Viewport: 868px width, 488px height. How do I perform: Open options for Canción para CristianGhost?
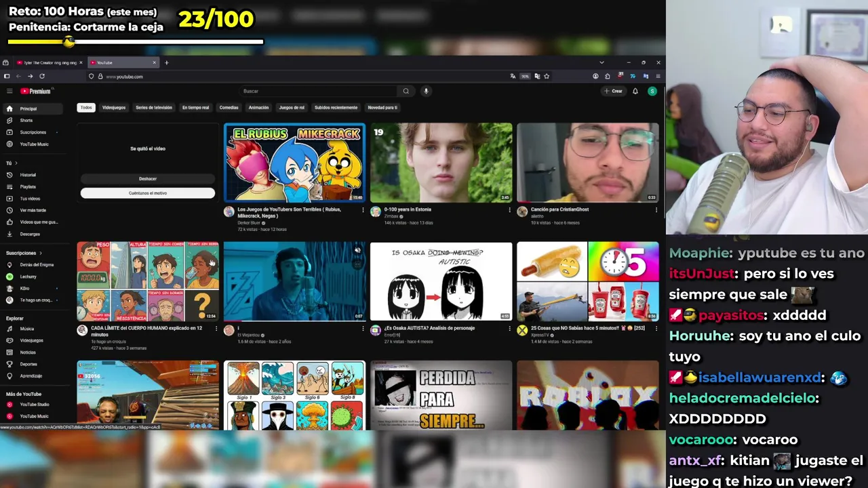656,209
